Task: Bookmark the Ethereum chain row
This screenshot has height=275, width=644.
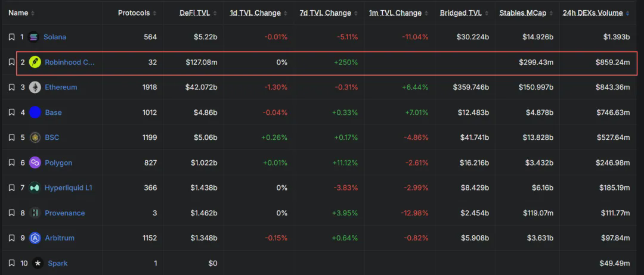Action: point(11,87)
